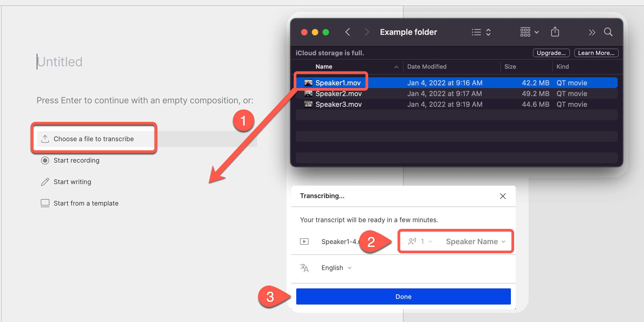
Task: Go back in Finder Example folder window
Action: tap(348, 32)
